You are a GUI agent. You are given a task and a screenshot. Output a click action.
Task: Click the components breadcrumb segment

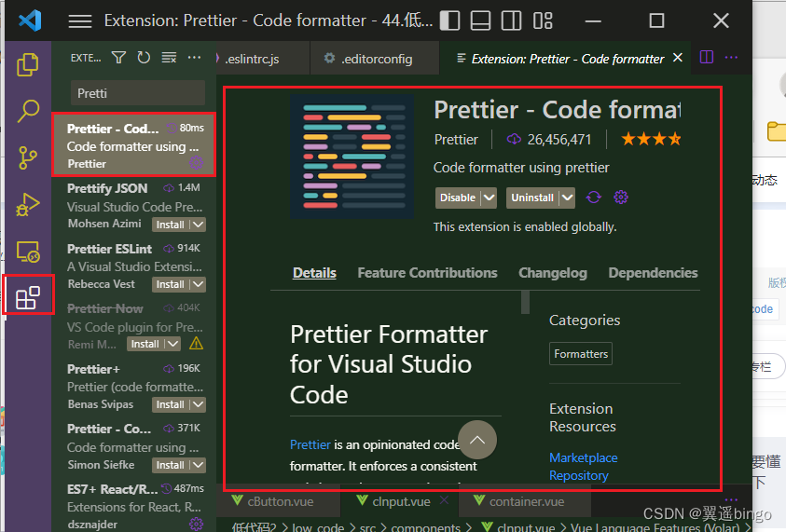(x=425, y=527)
